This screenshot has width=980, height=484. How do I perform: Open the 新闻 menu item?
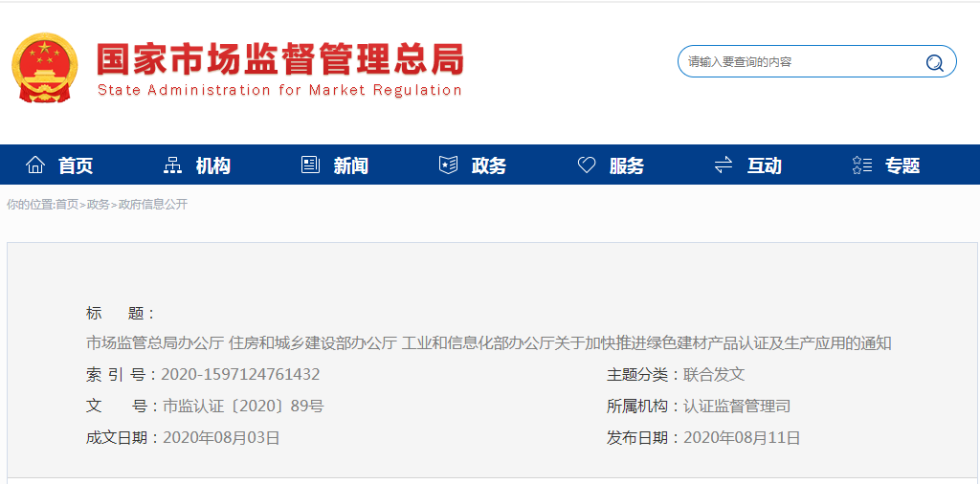tap(350, 165)
